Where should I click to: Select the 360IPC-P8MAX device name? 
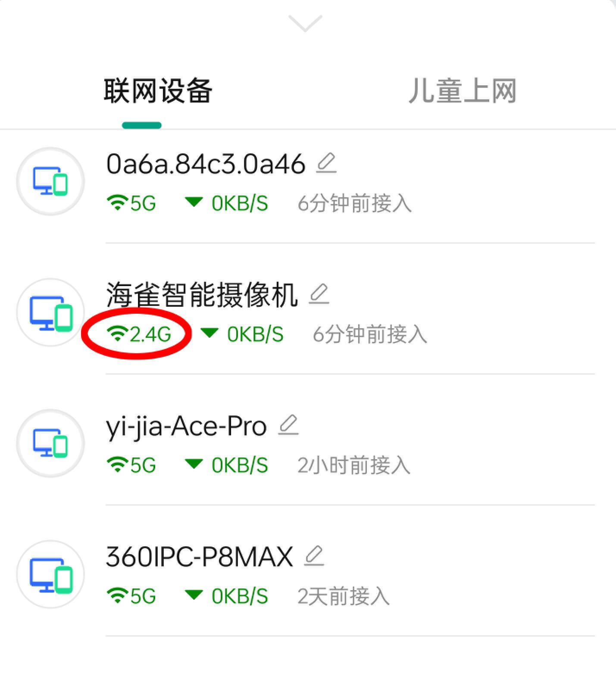click(x=199, y=557)
